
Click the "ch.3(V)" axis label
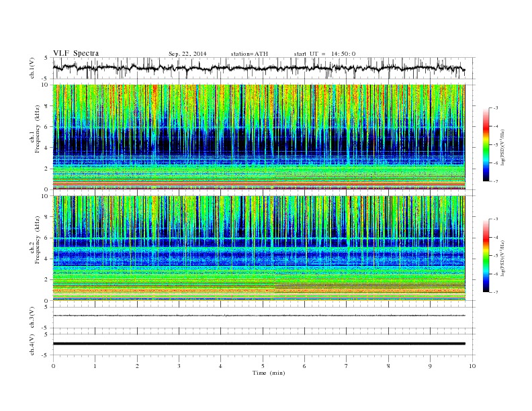coord(32,318)
